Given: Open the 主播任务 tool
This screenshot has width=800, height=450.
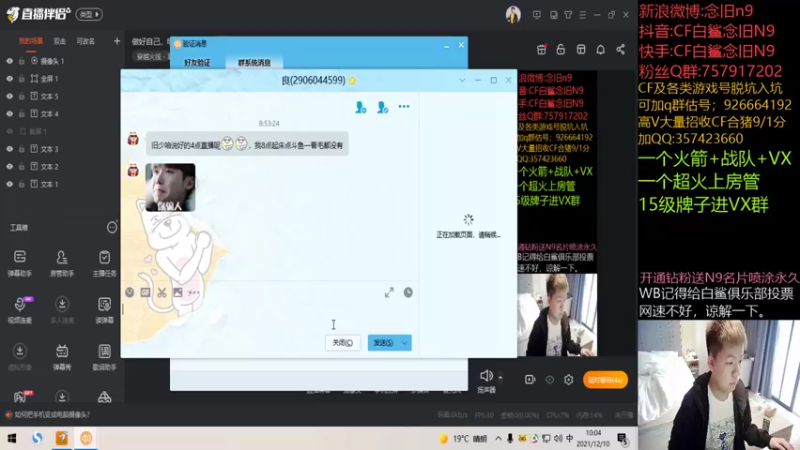Looking at the screenshot, I should (105, 263).
